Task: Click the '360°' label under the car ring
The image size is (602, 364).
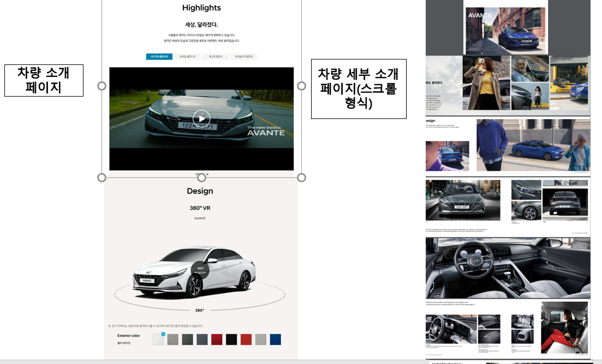Action: (200, 310)
